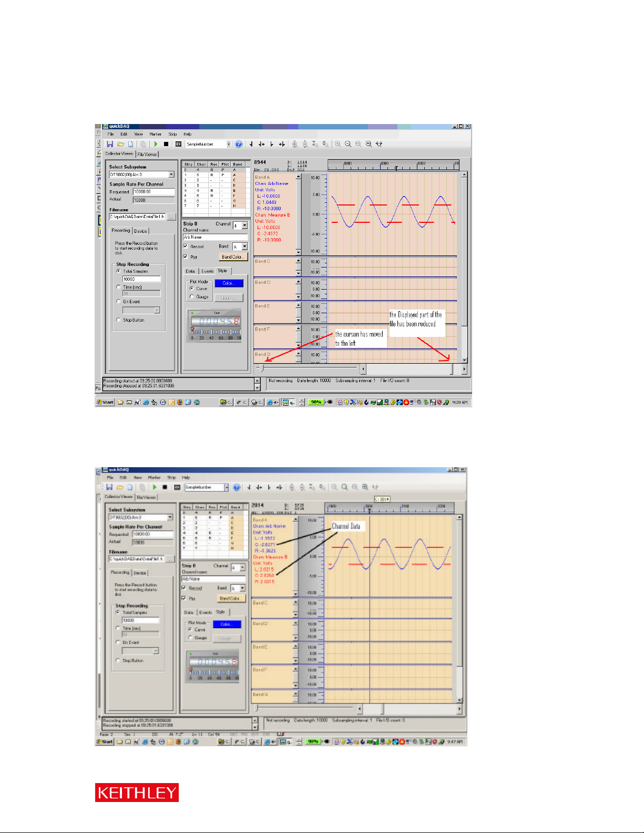Toggle Plot checkbox in upper window
Screen dimensions: 644x833
[x=186, y=257]
